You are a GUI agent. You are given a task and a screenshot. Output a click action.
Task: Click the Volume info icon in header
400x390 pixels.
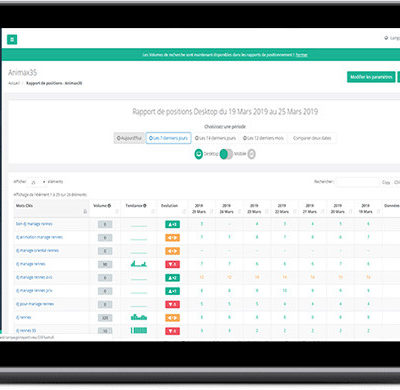coord(109,206)
